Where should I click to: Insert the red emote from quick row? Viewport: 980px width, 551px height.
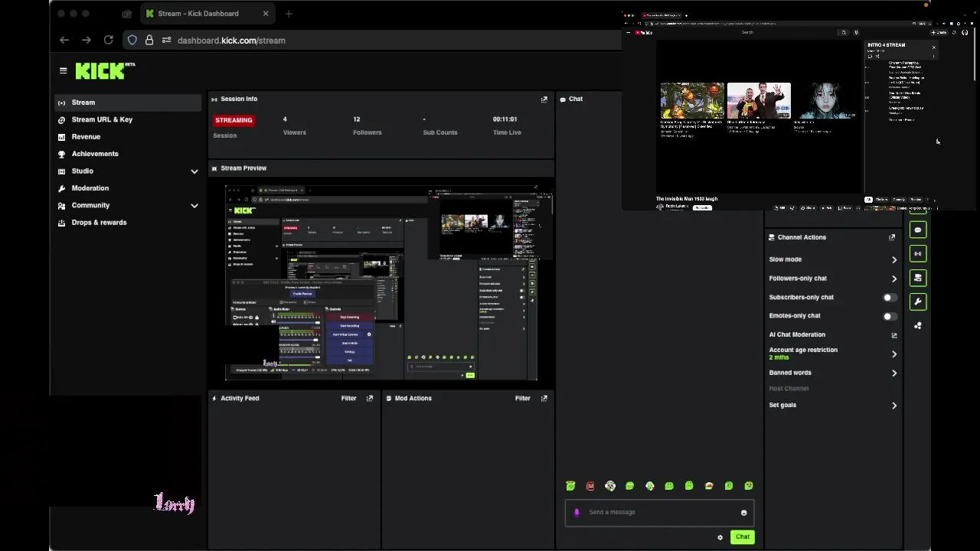(x=590, y=486)
